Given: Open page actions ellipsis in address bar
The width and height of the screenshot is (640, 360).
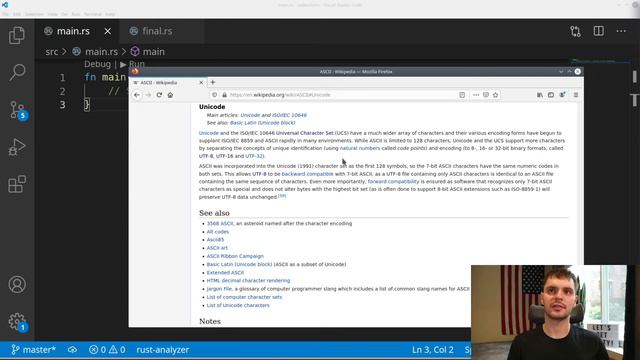Looking at the screenshot, I should (x=476, y=95).
